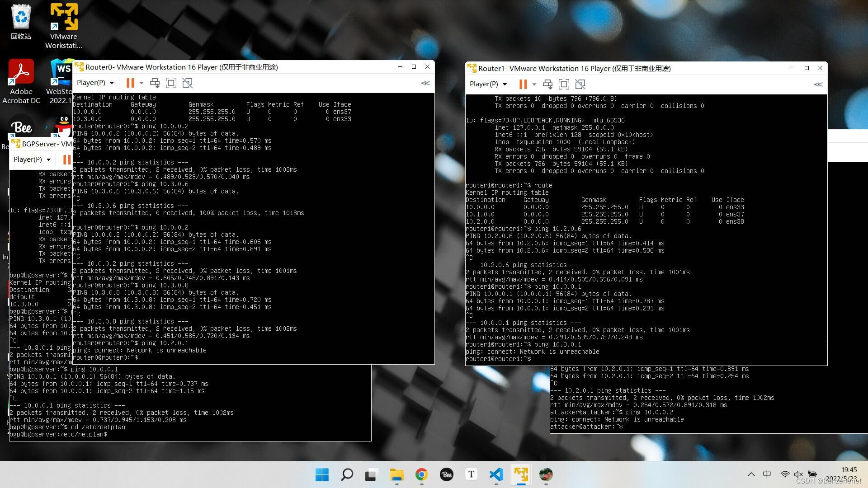
Task: Toggle Unity mode in Router1 window
Action: tap(580, 84)
